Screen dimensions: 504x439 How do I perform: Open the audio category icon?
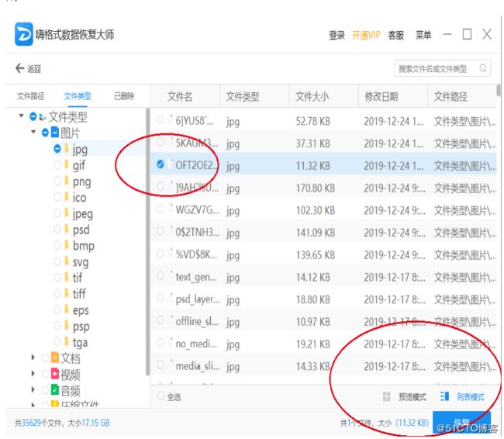(54, 391)
